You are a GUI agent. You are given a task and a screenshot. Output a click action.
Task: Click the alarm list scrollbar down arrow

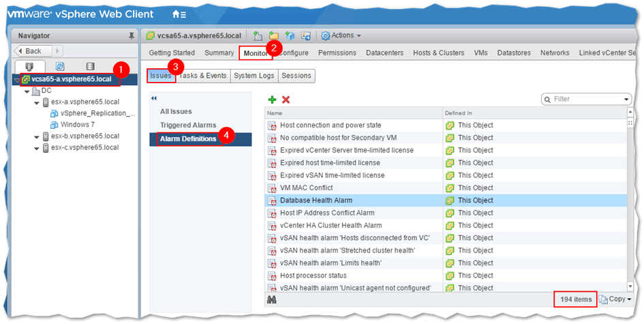pos(630,286)
